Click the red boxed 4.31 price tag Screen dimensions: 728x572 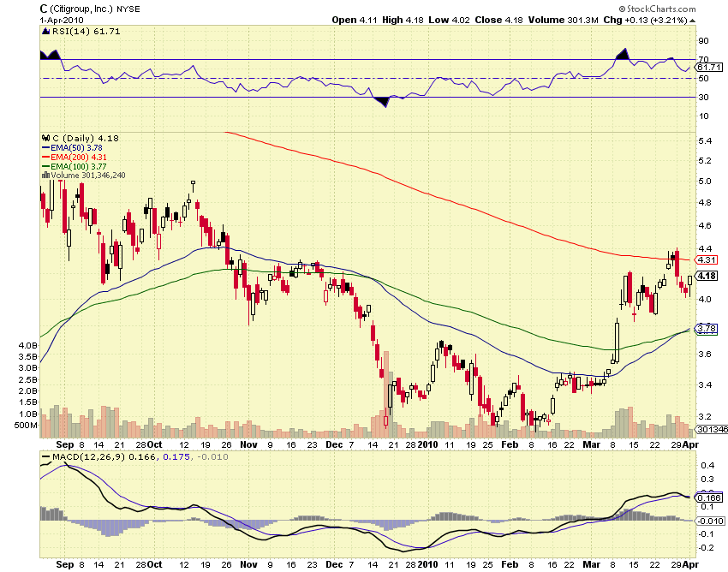click(x=707, y=260)
